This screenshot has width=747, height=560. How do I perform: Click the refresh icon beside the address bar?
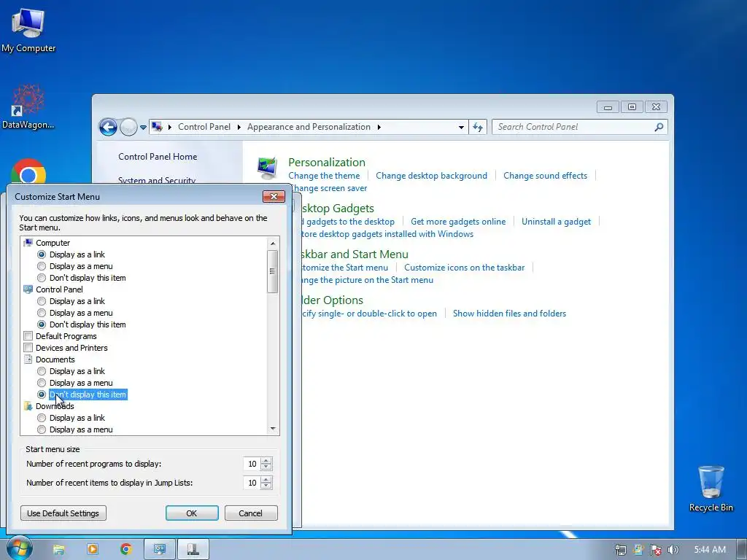click(x=478, y=127)
